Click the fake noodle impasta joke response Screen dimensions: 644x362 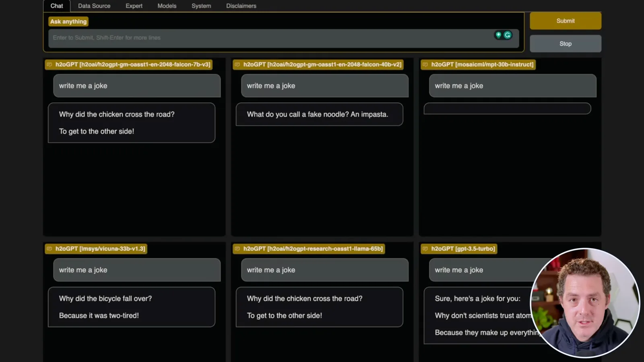coord(320,114)
